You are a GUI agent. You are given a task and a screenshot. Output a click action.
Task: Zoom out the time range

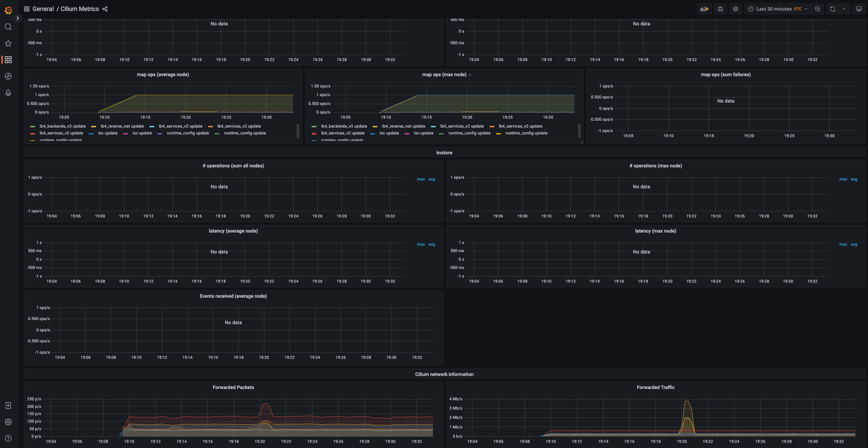tap(818, 9)
